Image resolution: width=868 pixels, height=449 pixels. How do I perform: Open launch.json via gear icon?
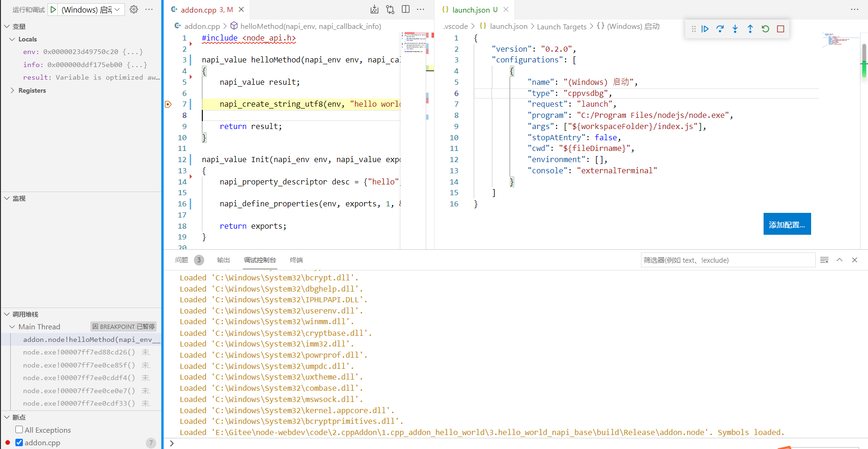(134, 9)
